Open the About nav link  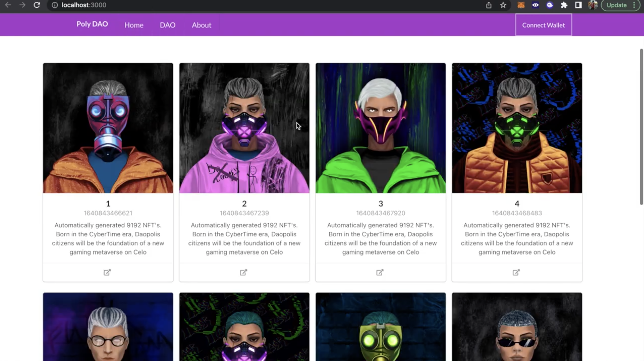pos(202,25)
